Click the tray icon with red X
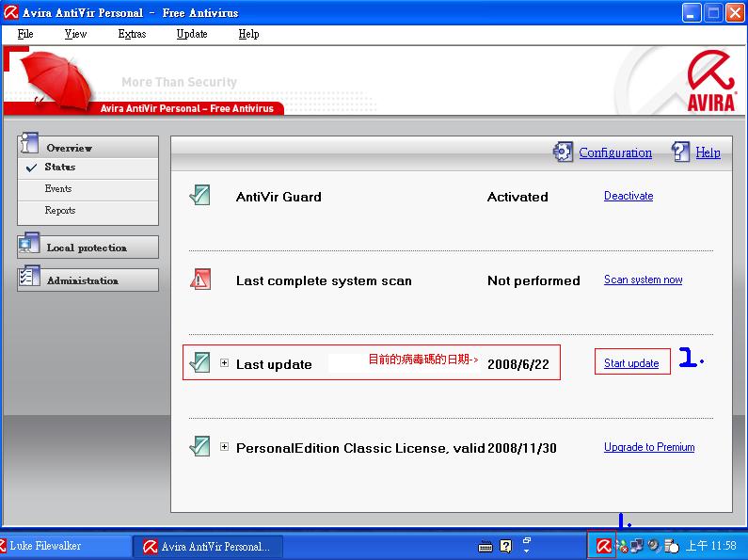 click(621, 546)
